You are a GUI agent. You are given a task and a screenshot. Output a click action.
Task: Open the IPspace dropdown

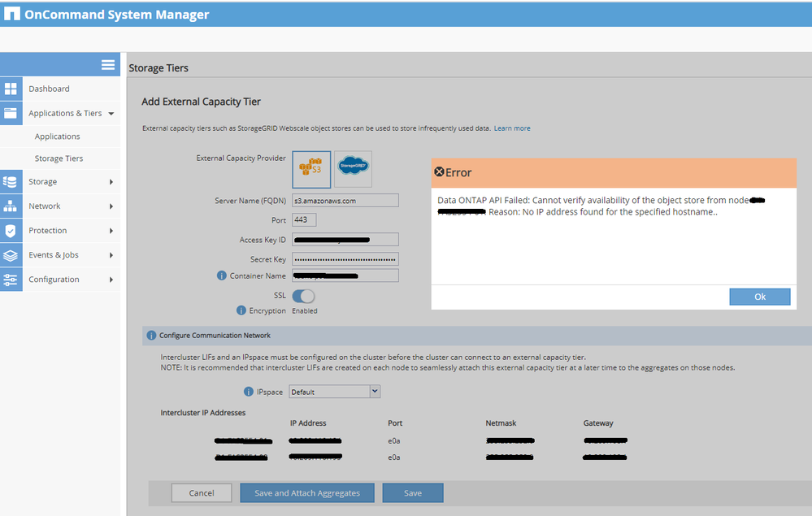point(375,392)
